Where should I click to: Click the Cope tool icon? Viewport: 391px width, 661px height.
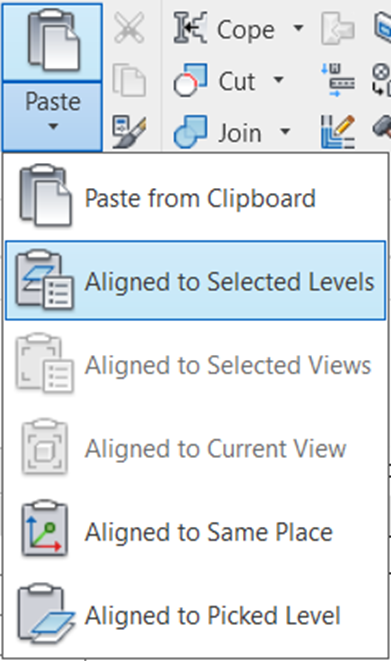(190, 28)
